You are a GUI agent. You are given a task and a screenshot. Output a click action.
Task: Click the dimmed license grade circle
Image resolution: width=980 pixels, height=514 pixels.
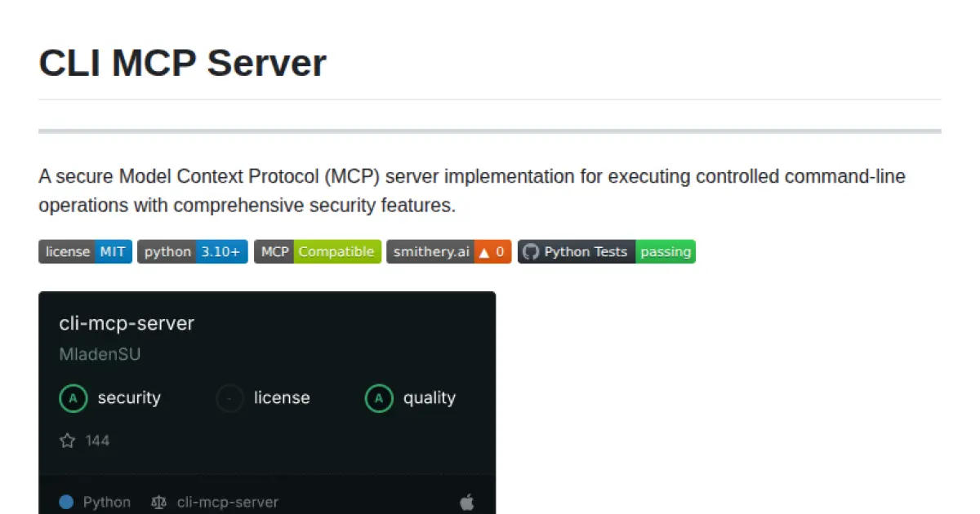[x=229, y=398]
